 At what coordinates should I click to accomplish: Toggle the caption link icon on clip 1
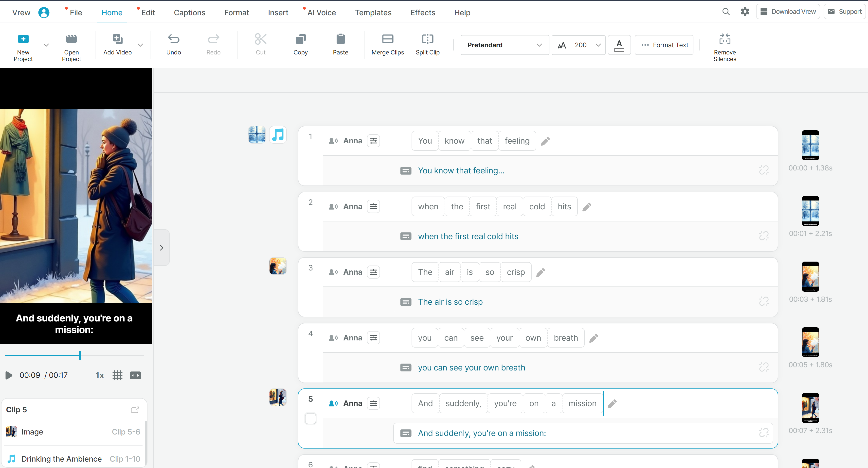[x=763, y=170]
